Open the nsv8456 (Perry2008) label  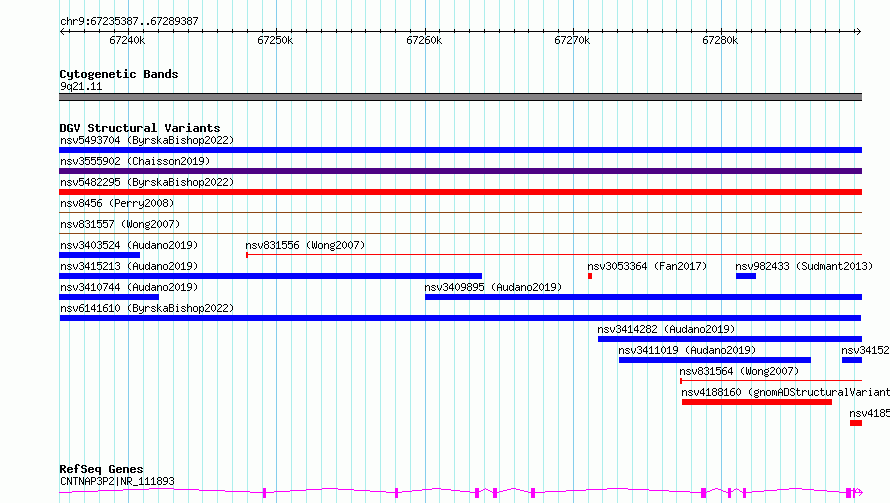pyautogui.click(x=117, y=203)
